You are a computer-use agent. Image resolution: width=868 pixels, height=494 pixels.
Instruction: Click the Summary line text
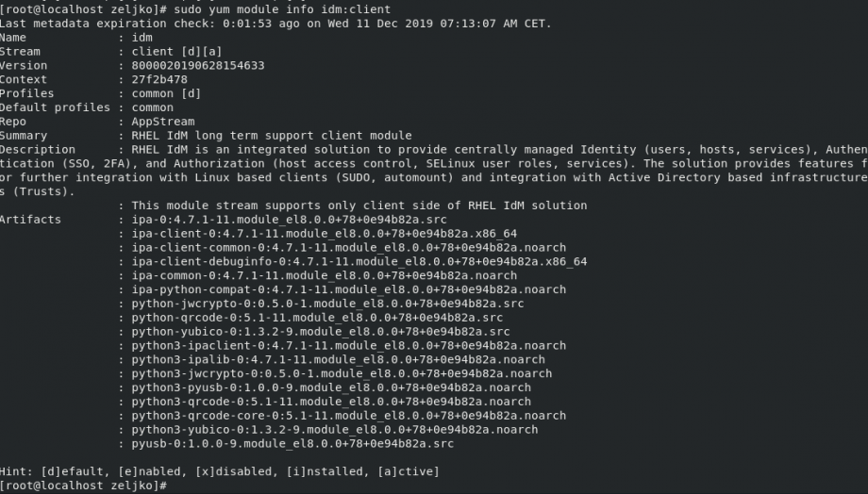(272, 136)
